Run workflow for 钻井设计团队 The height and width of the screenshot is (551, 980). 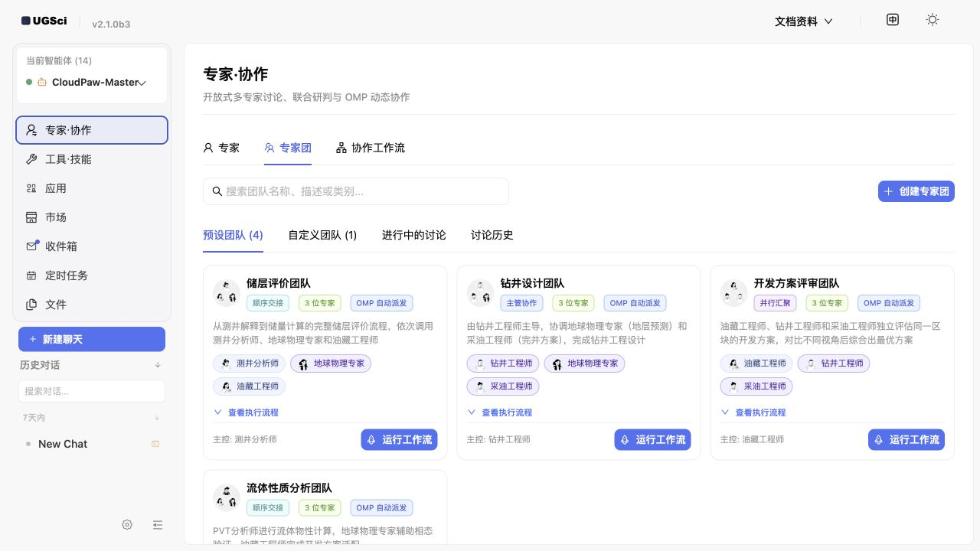click(653, 439)
